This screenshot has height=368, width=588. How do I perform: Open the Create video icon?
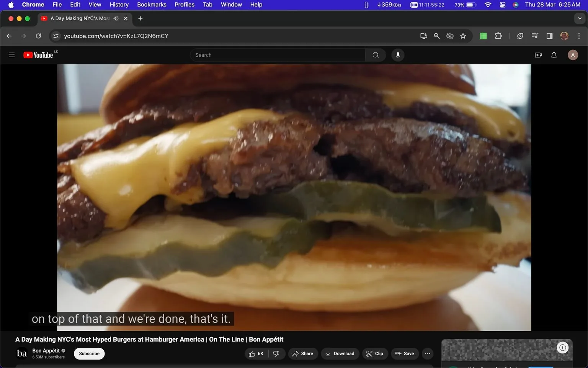click(x=538, y=55)
